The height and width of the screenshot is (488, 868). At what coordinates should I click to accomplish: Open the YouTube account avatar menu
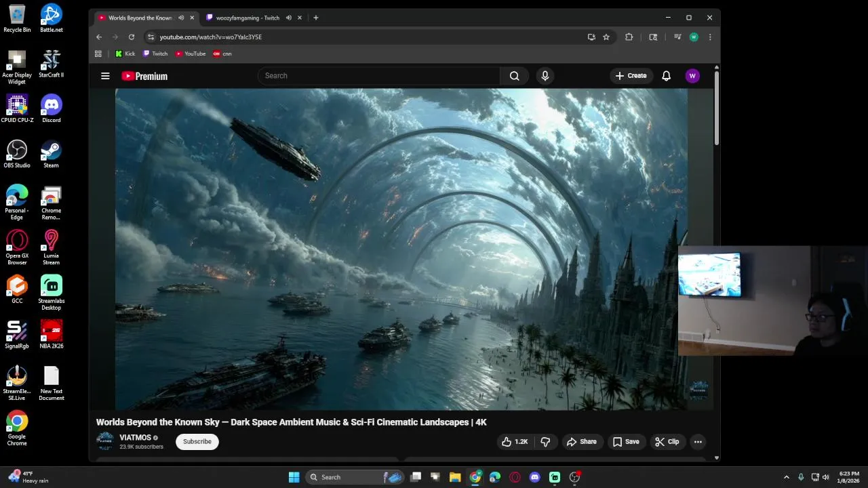pyautogui.click(x=692, y=76)
